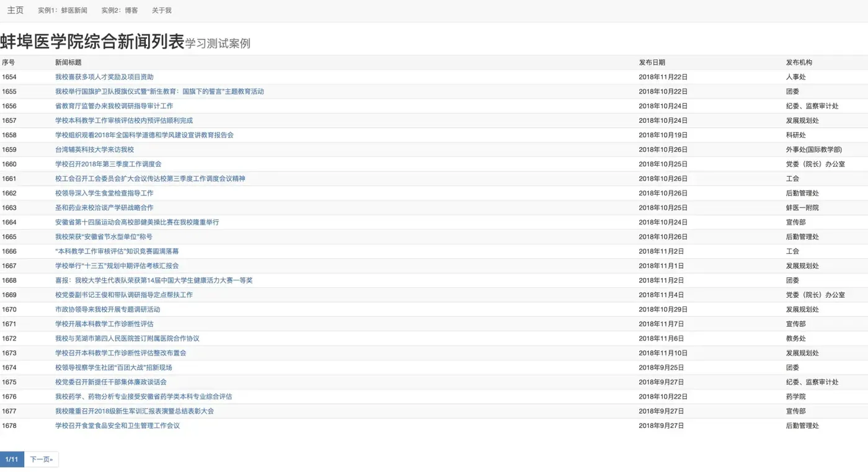Screen dimensions: 868x472
Task: Open news about 科学道德和学风建设宣讲教育报告会
Action: tap(144, 135)
